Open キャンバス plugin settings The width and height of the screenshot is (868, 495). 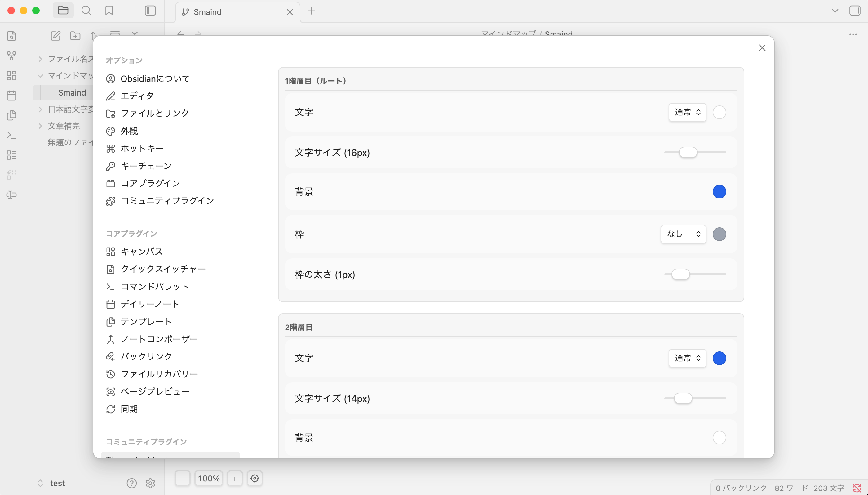(171, 252)
